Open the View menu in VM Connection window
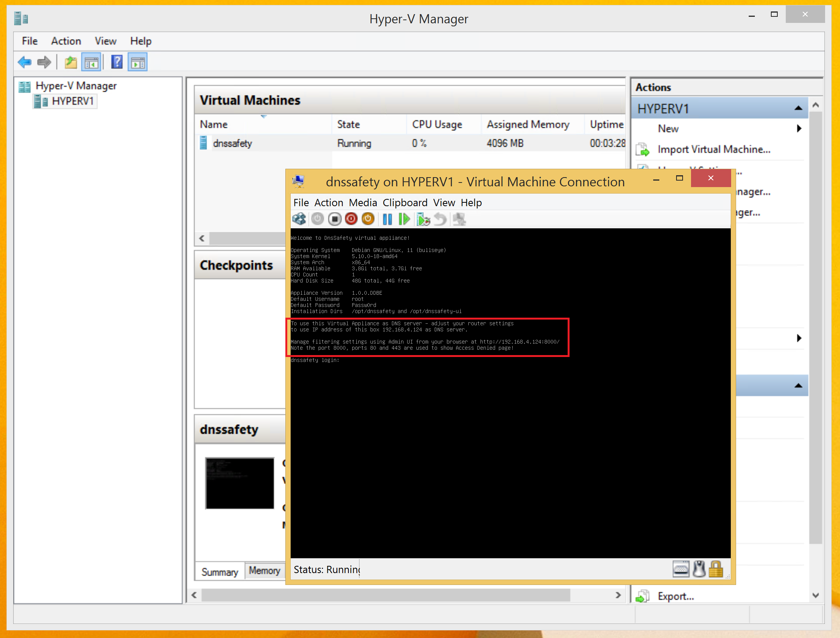This screenshot has width=840, height=638. tap(444, 202)
